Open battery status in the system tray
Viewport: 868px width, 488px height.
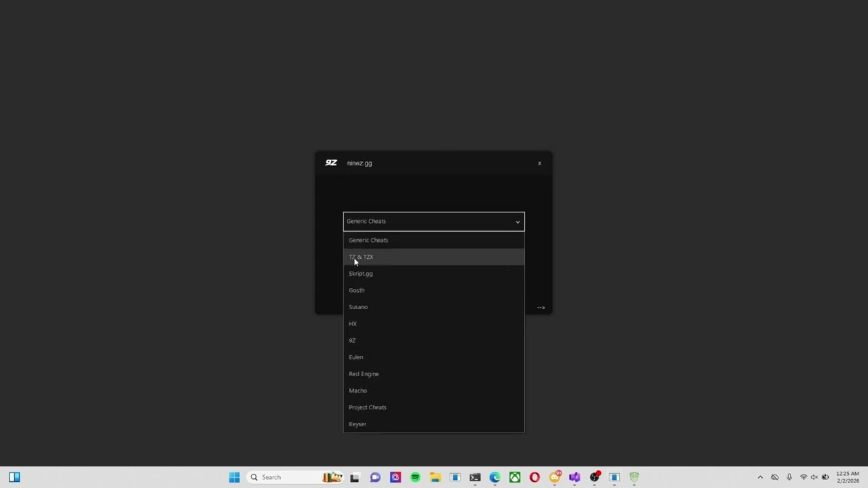point(825,477)
